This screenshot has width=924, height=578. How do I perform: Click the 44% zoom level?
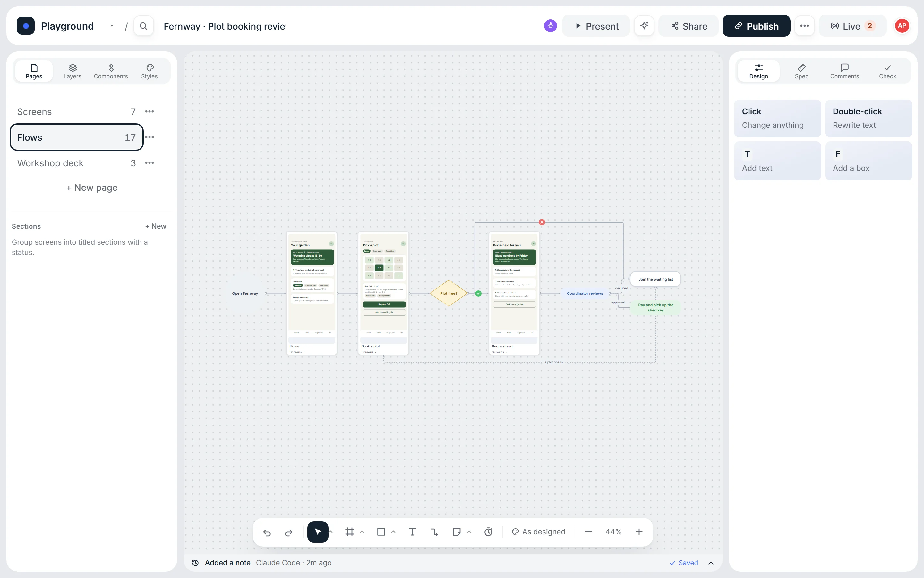tap(613, 532)
